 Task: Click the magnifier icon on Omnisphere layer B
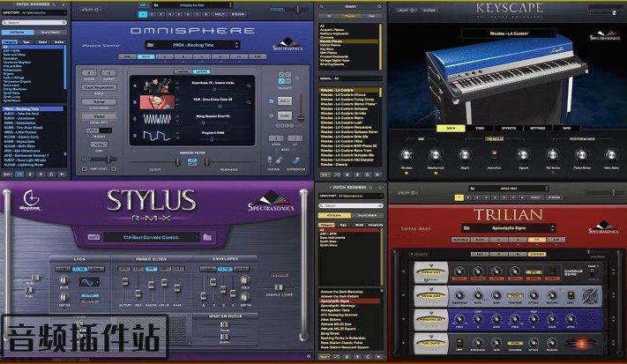(249, 102)
